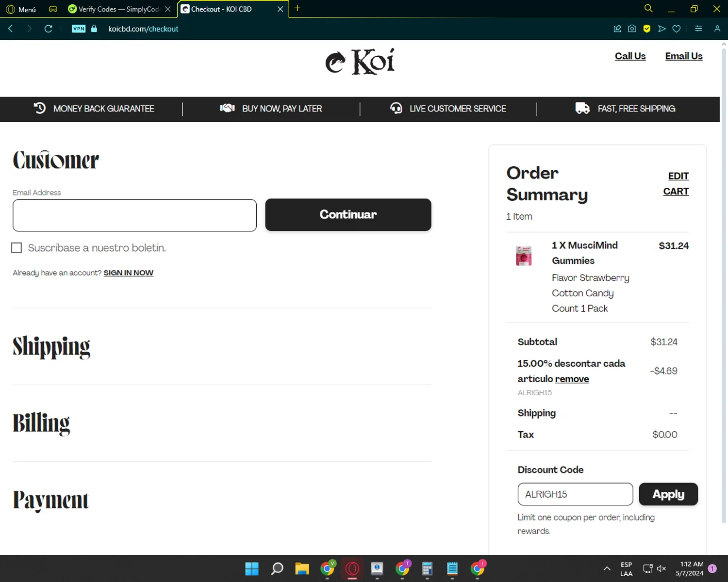Viewport: 728px width, 582px height.
Task: Click the '1 X MusciMind Gummies' product name
Action: (x=585, y=253)
